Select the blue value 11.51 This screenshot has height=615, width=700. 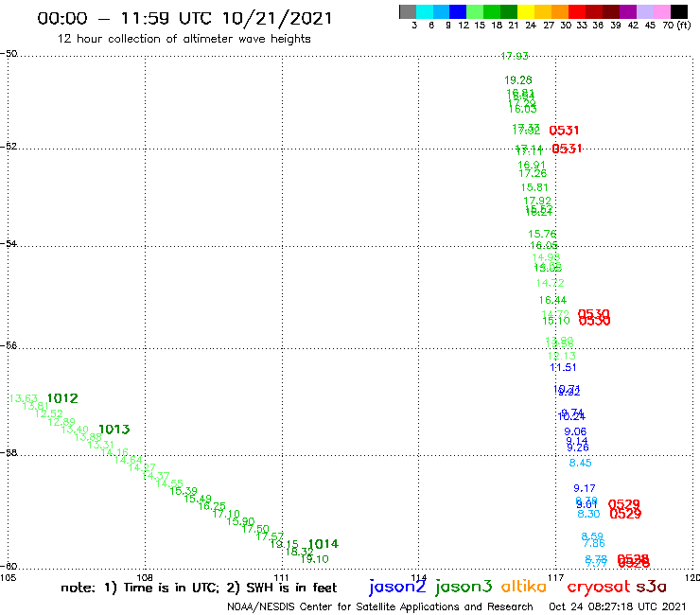coord(563,367)
